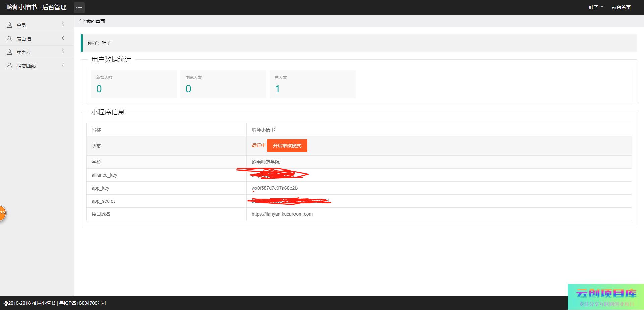Click the user icon beside 表白墙
The width and height of the screenshot is (644, 310).
(x=9, y=39)
